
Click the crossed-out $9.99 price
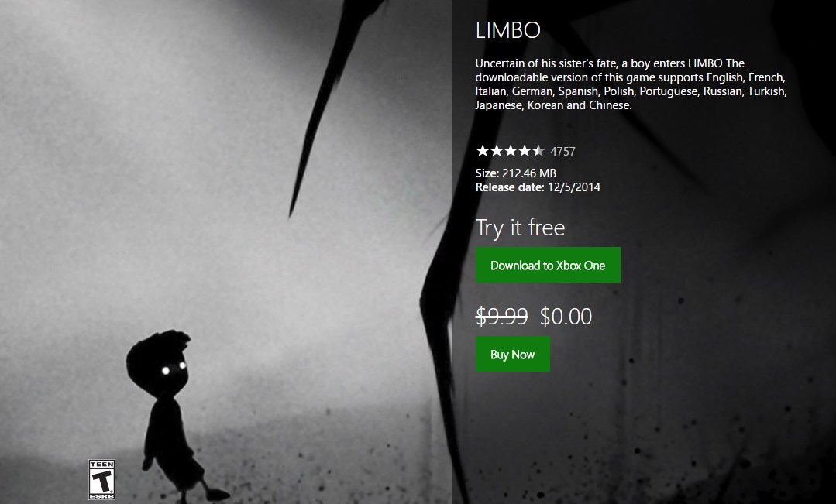click(x=502, y=316)
